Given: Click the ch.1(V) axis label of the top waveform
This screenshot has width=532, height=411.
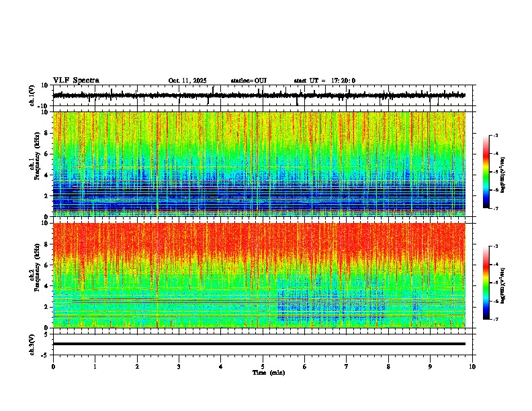Looking at the screenshot, I should pyautogui.click(x=32, y=95).
